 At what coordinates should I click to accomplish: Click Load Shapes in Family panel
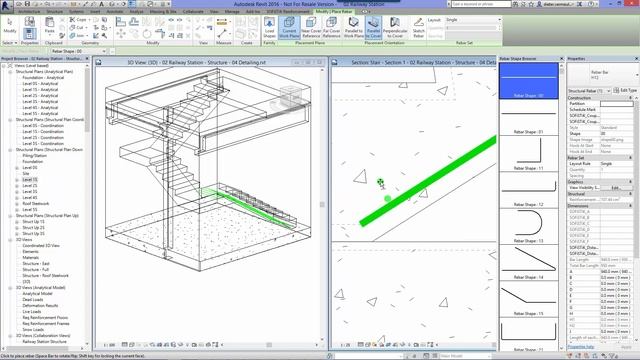[x=269, y=27]
